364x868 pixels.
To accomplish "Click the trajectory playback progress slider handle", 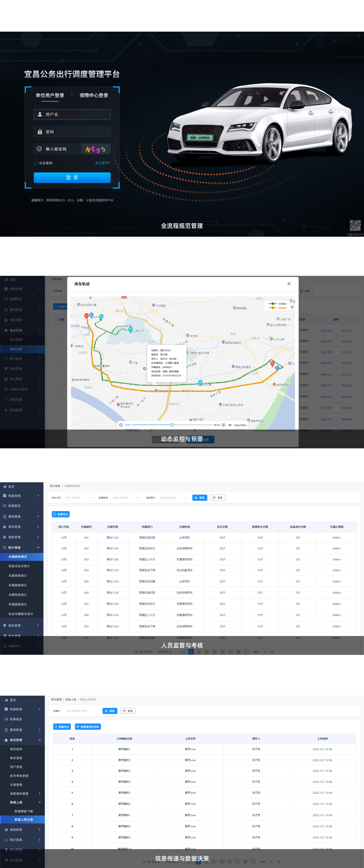I will click(172, 425).
